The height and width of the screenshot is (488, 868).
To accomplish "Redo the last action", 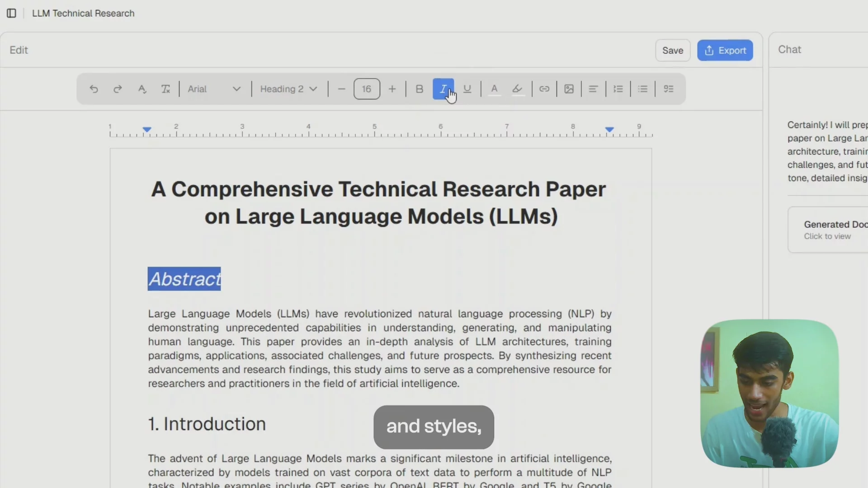I will (x=118, y=89).
